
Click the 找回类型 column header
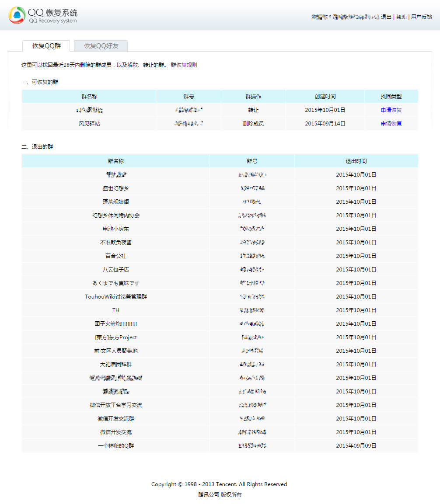pos(391,97)
